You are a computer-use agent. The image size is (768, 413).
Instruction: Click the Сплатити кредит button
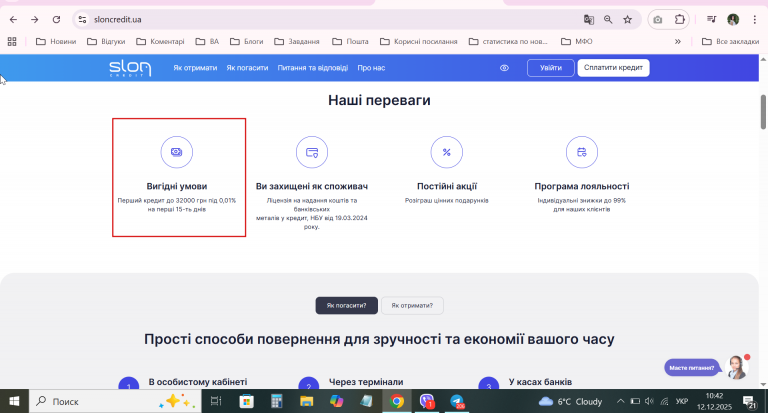[x=613, y=68]
